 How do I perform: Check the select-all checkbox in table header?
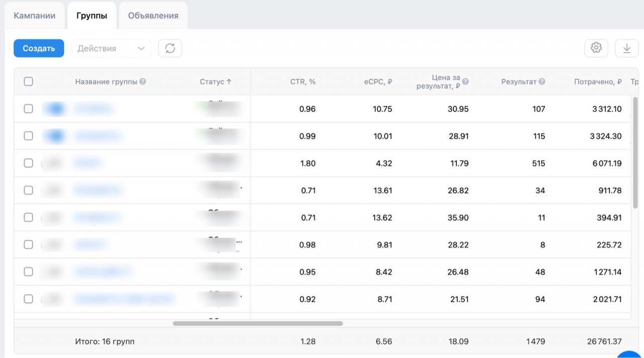point(29,81)
